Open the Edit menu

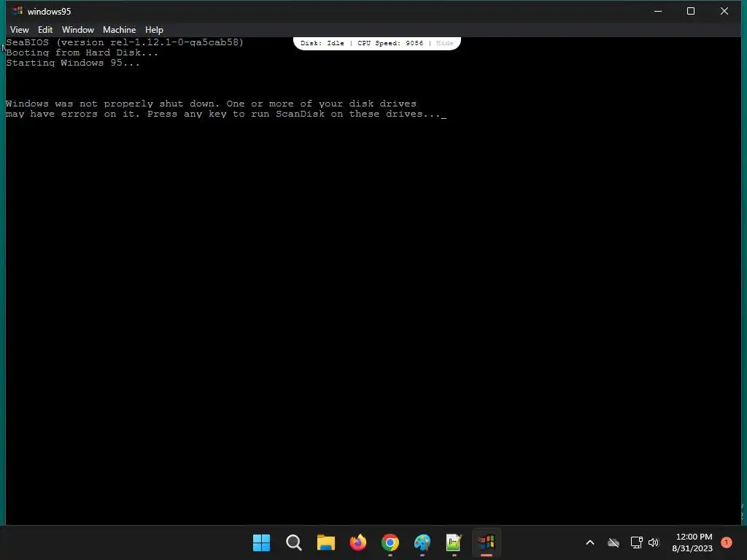click(x=45, y=29)
